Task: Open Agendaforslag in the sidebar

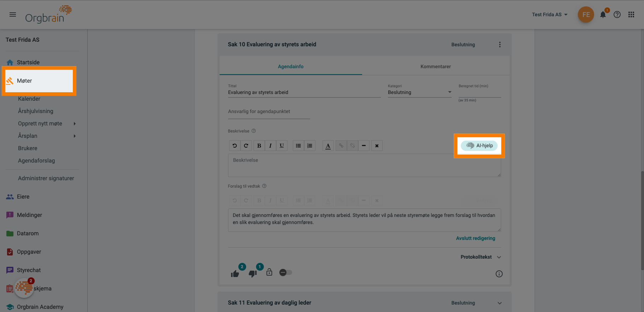Action: (x=36, y=160)
